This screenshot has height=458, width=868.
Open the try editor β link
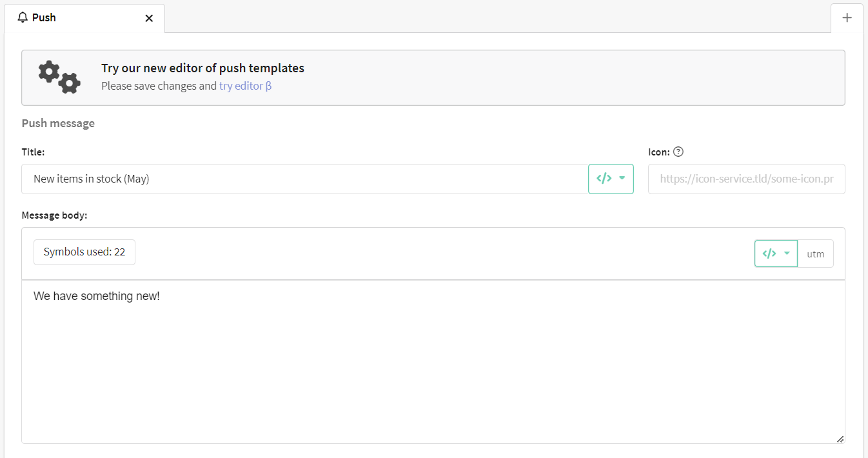245,86
